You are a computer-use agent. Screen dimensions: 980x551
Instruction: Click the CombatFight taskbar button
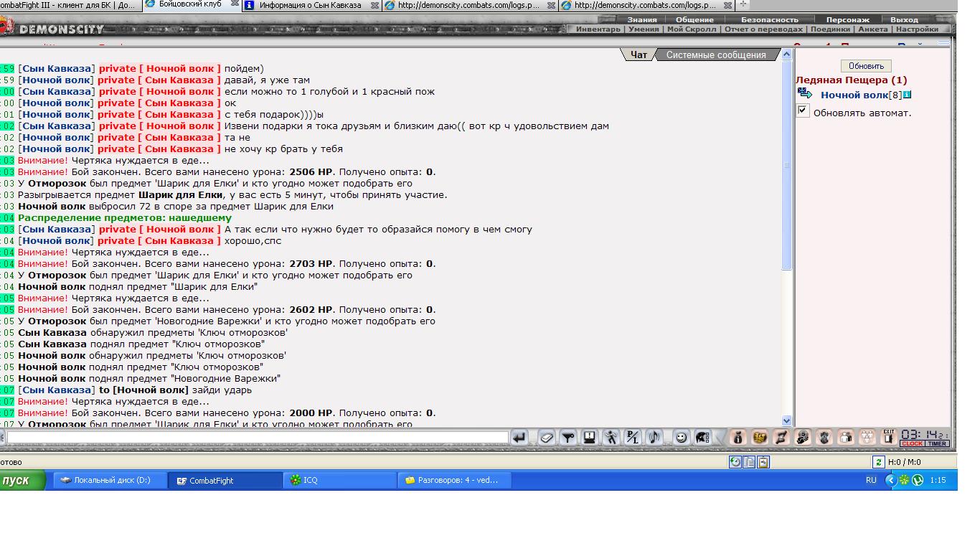[x=225, y=480]
